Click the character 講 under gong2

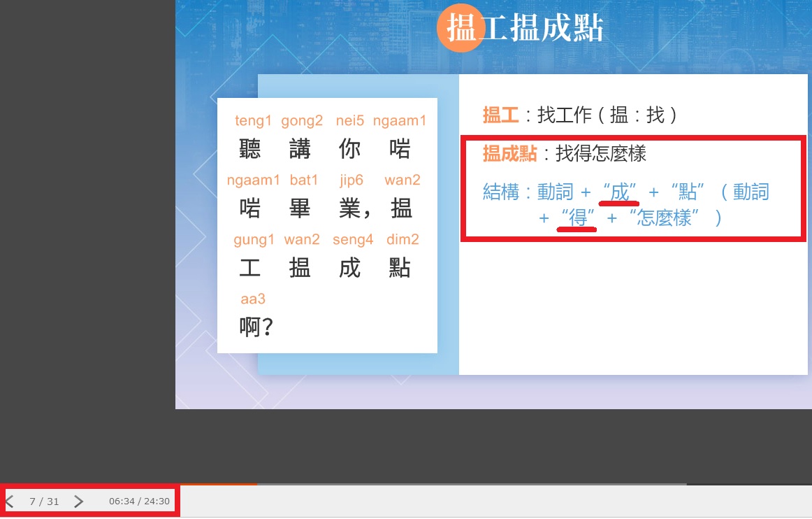pos(300,149)
